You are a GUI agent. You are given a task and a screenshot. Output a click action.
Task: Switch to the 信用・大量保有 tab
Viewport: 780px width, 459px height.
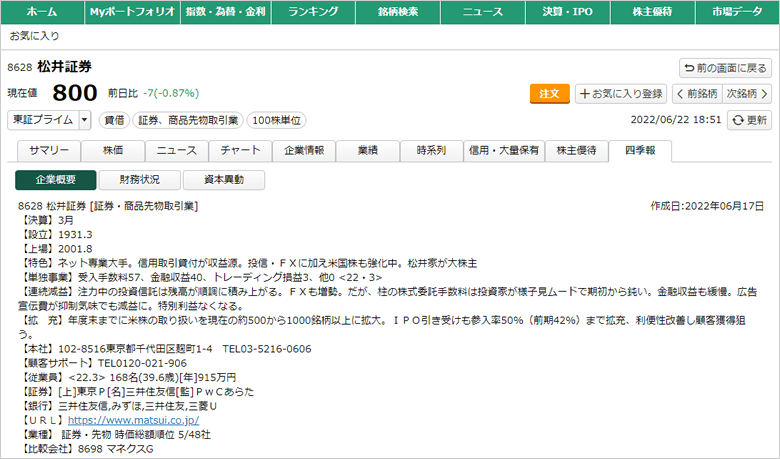coord(504,151)
